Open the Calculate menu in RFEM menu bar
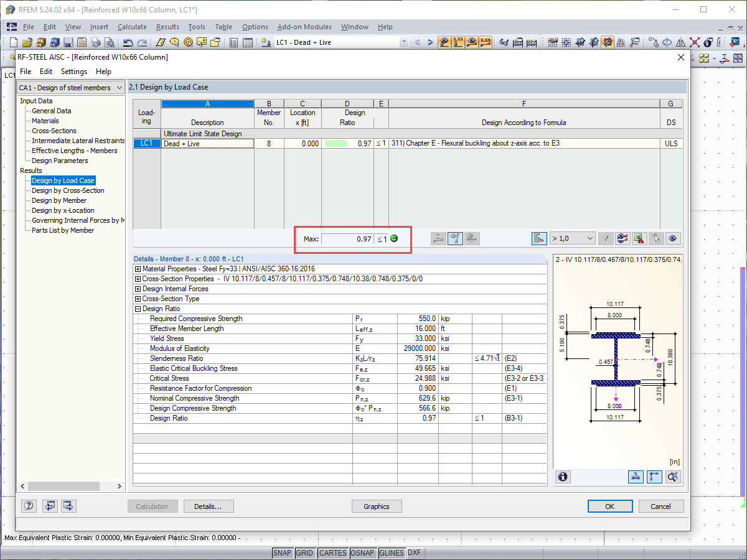Image resolution: width=747 pixels, height=560 pixels. click(x=132, y=27)
